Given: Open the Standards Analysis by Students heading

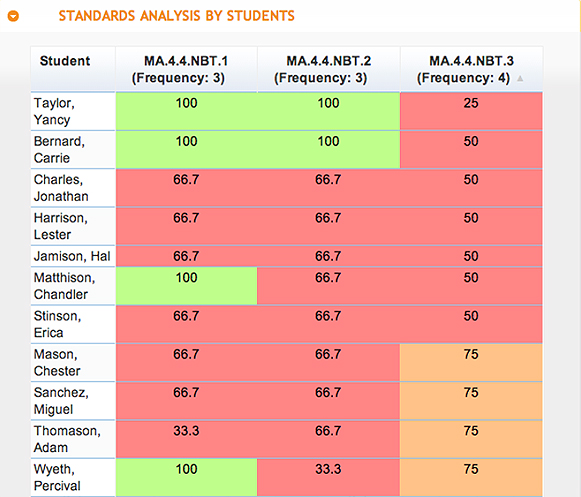Looking at the screenshot, I should point(176,16).
